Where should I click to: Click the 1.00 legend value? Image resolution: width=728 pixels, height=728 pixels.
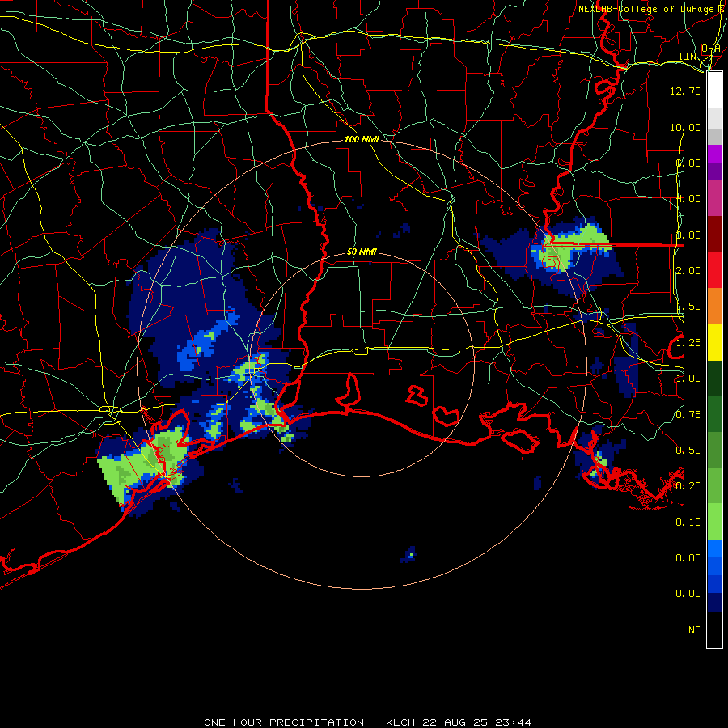click(688, 379)
